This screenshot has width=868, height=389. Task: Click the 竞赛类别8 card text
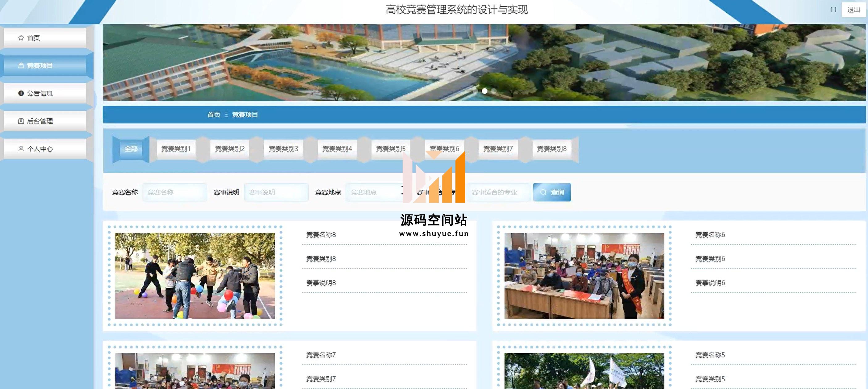(321, 259)
